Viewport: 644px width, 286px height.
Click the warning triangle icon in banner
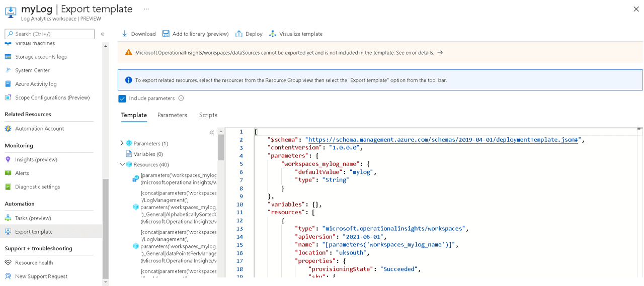128,52
